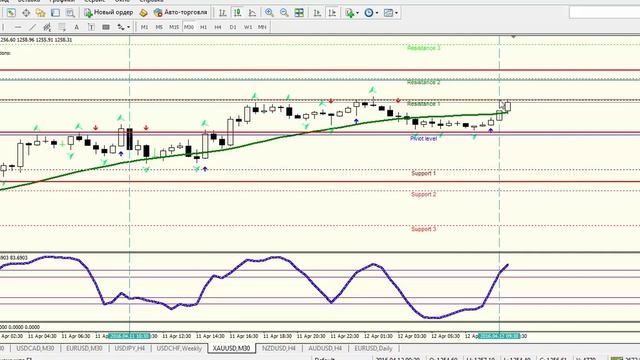Switch timeframe to M15
This screenshot has width=640, height=360.
click(x=174, y=27)
